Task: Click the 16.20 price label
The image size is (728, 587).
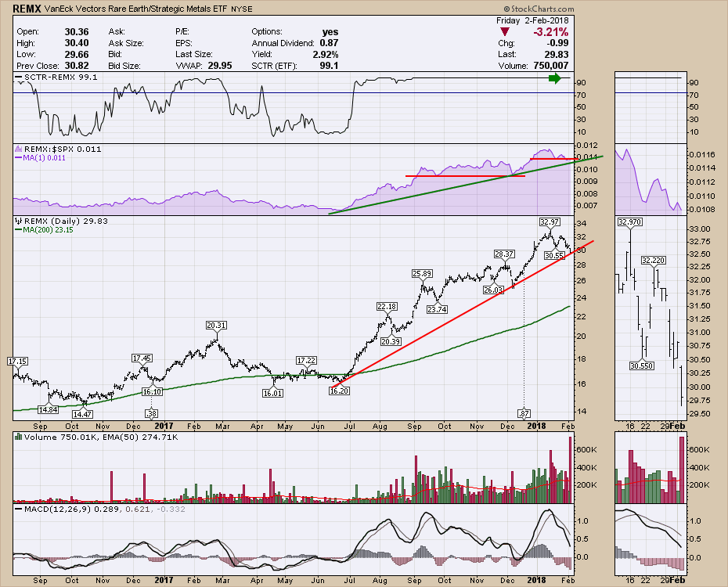Action: click(x=339, y=391)
